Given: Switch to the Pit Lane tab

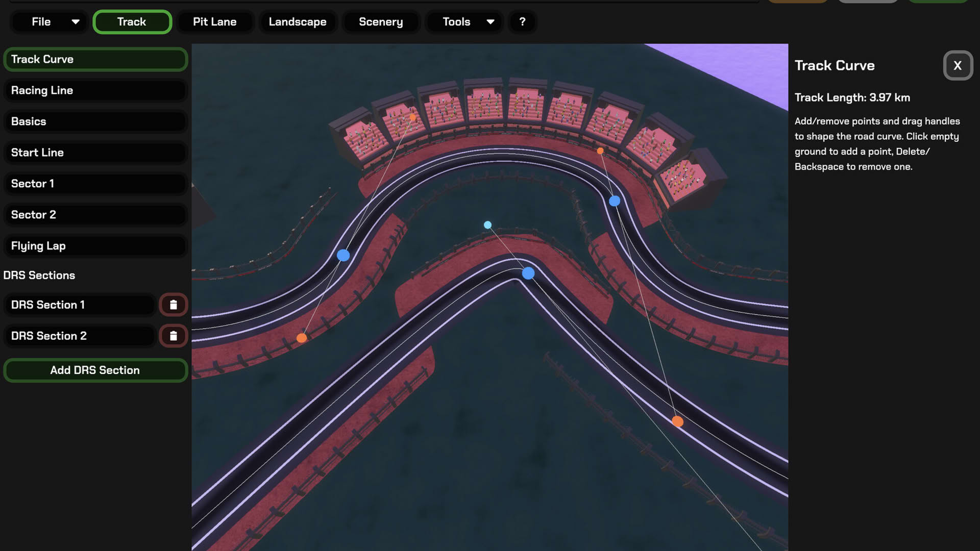Looking at the screenshot, I should pos(215,22).
